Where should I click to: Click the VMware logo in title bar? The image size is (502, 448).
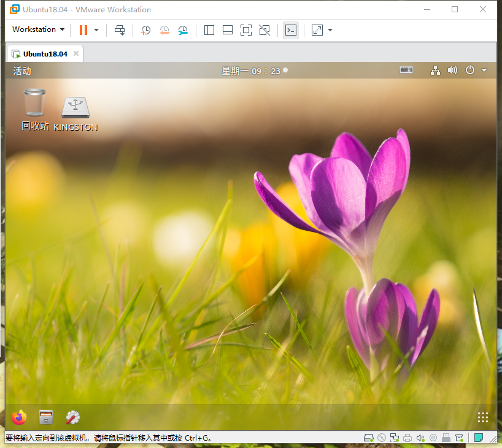[x=14, y=9]
